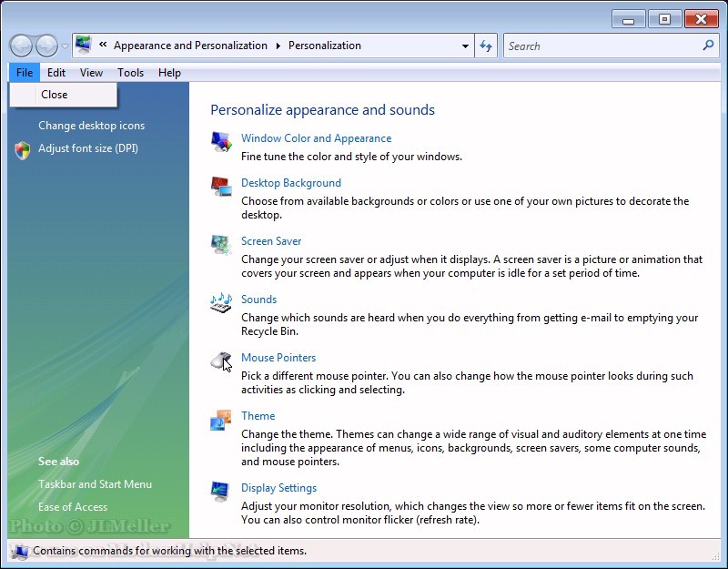Open Taskbar and Start Menu link

click(x=96, y=484)
